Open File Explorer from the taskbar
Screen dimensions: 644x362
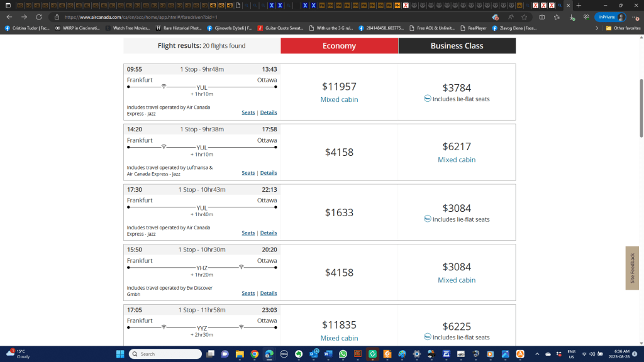point(240,354)
